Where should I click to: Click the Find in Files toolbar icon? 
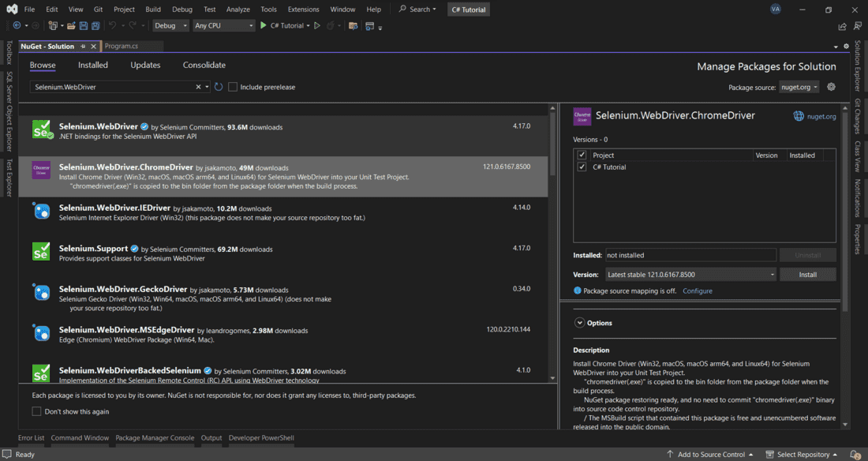coord(353,25)
